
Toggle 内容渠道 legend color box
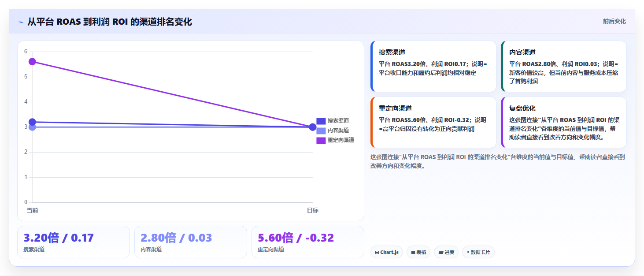[321, 131]
